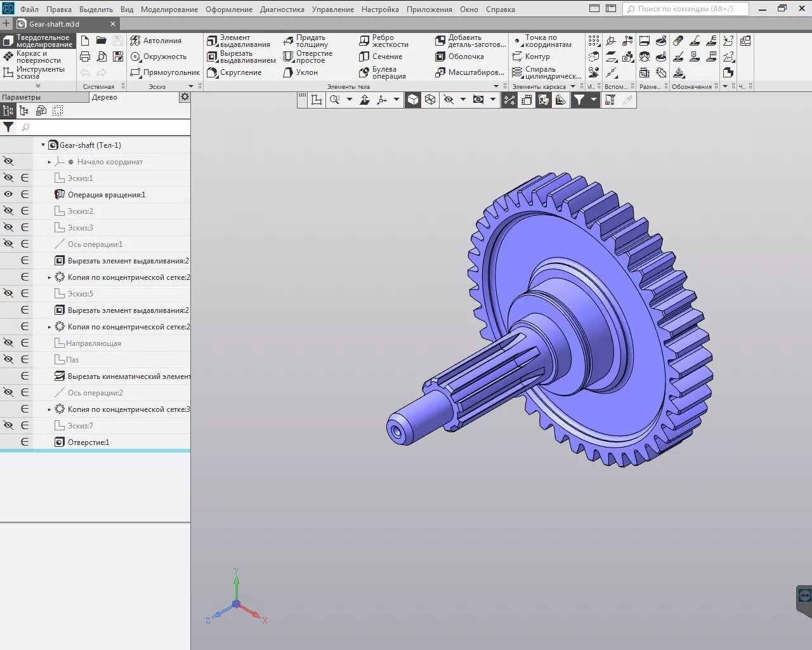Create a new document with the blank page icon
This screenshot has height=650, width=812.
(85, 41)
